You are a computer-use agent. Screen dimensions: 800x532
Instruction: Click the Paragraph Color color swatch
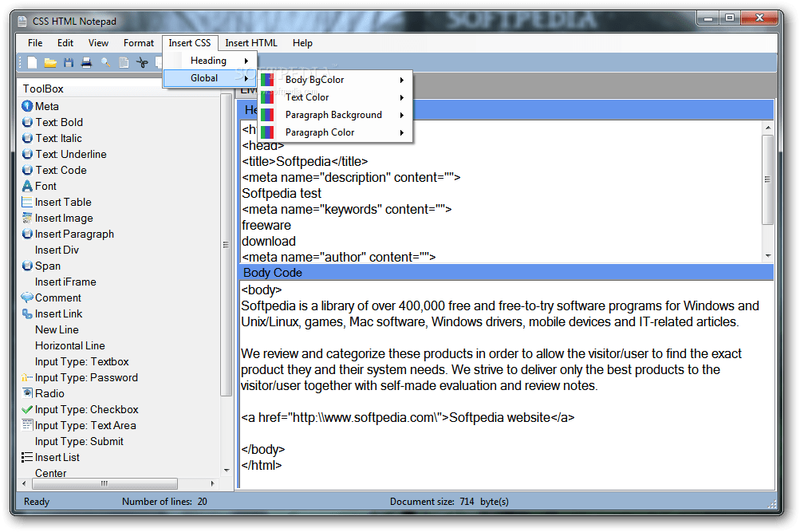coord(267,132)
